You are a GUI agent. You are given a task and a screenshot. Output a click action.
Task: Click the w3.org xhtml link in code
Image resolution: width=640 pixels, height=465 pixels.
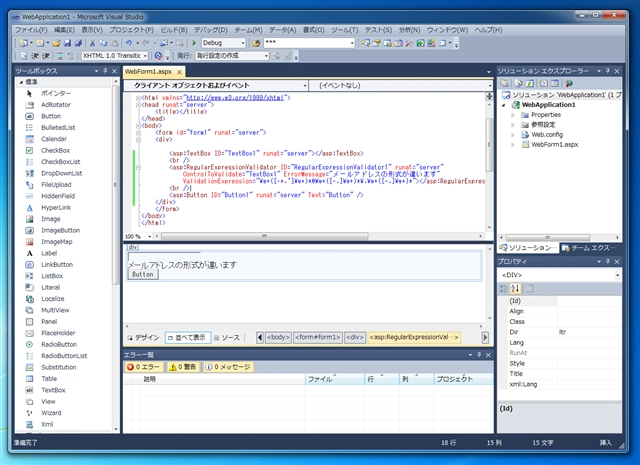(235, 98)
